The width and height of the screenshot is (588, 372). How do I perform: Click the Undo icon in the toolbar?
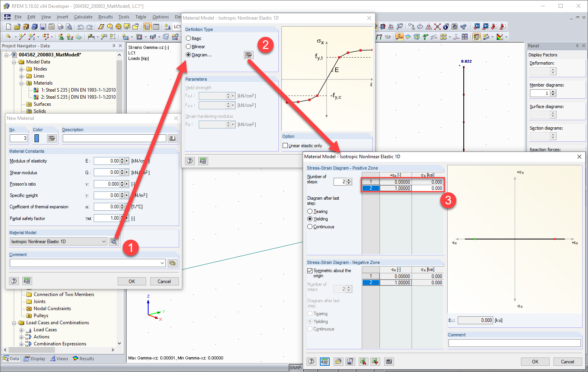[x=80, y=27]
